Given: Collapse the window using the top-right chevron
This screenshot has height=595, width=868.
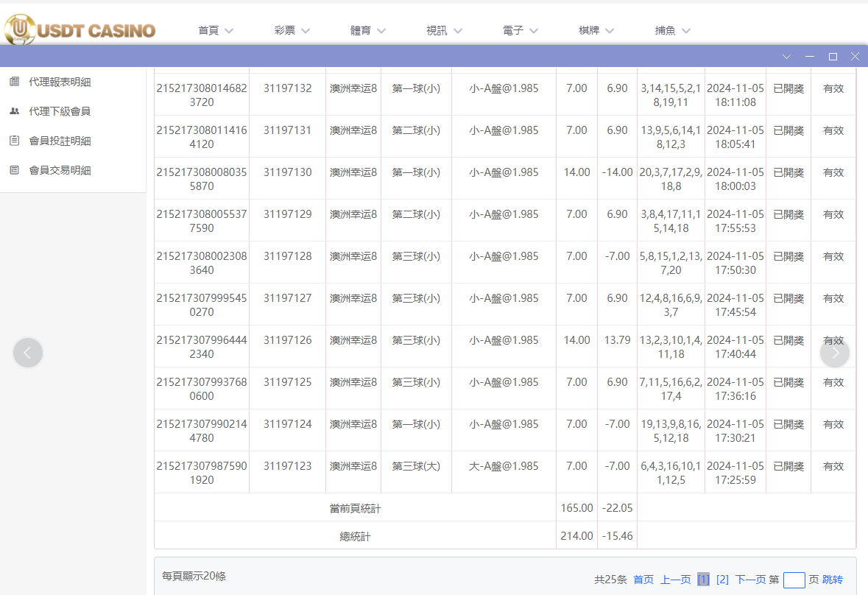Looking at the screenshot, I should coord(786,56).
